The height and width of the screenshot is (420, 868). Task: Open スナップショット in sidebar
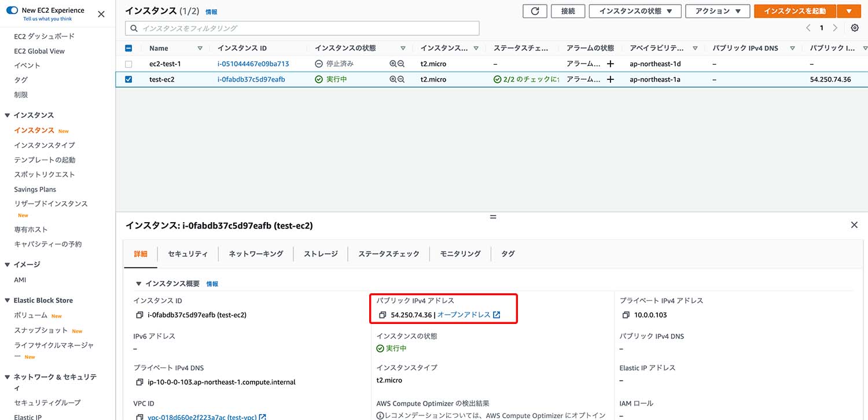click(x=41, y=330)
